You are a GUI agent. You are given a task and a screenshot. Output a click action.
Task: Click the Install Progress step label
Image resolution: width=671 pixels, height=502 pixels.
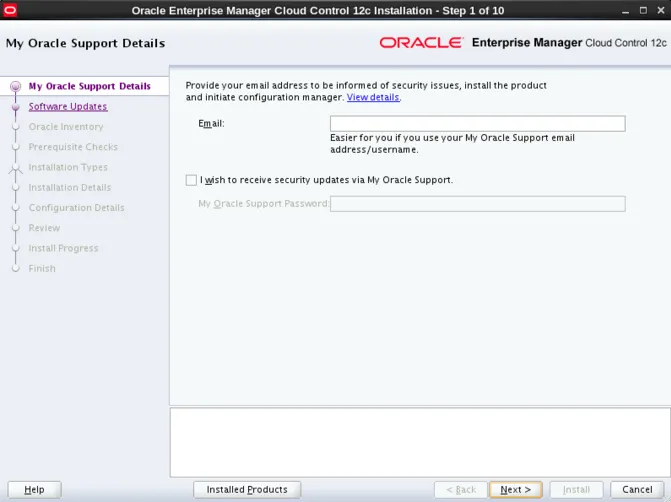click(x=63, y=248)
